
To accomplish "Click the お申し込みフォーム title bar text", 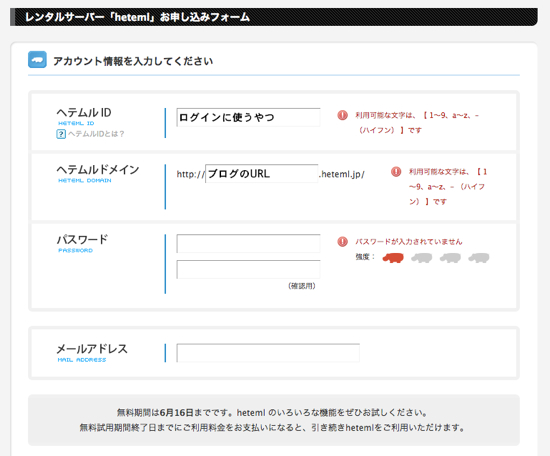I will click(138, 17).
